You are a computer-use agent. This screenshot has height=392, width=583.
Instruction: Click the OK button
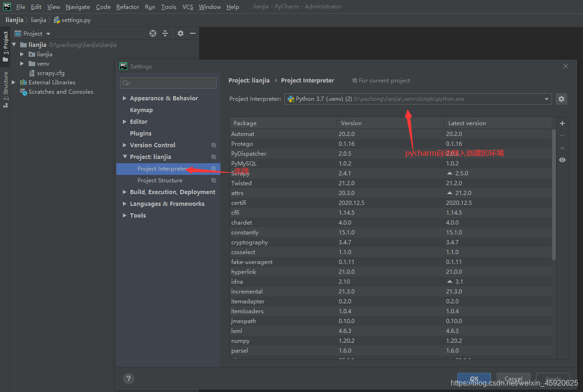474,379
